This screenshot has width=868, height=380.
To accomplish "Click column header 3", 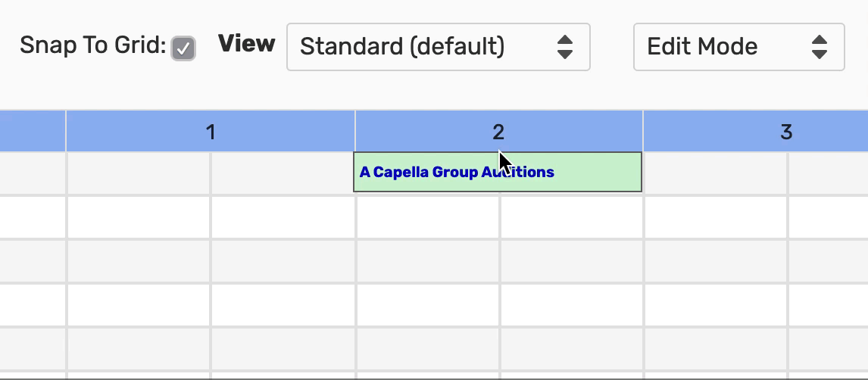I will (x=786, y=132).
